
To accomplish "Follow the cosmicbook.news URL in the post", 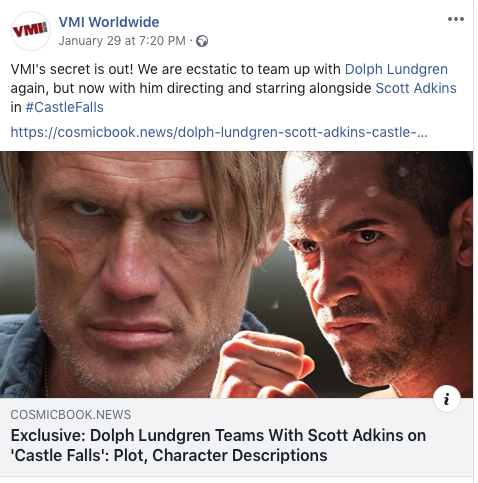I will click(x=219, y=132).
